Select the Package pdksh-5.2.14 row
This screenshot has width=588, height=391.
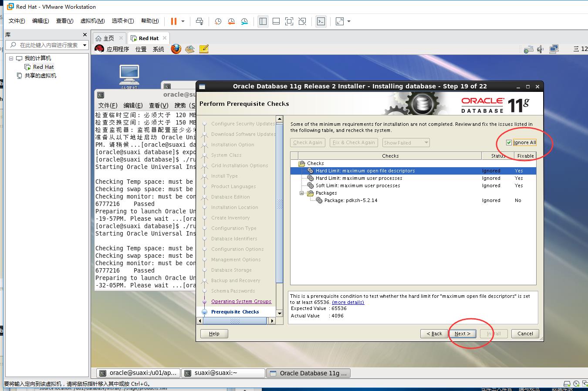tap(413, 200)
